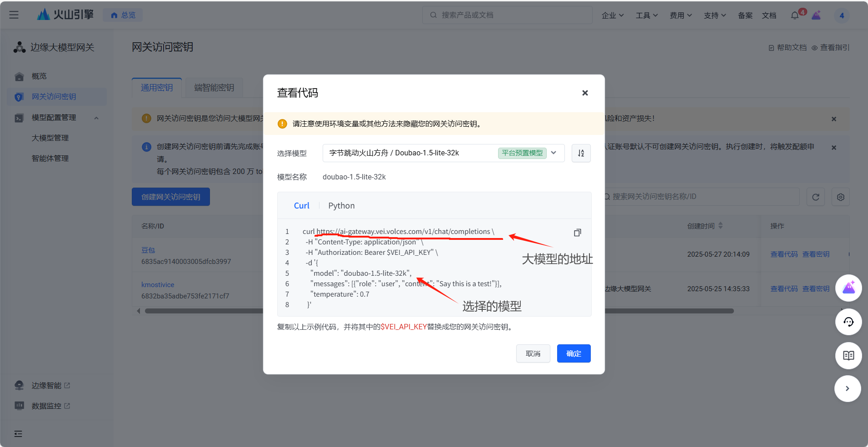This screenshot has width=868, height=447.
Task: Dismiss the blue info banner
Action: coord(834,148)
